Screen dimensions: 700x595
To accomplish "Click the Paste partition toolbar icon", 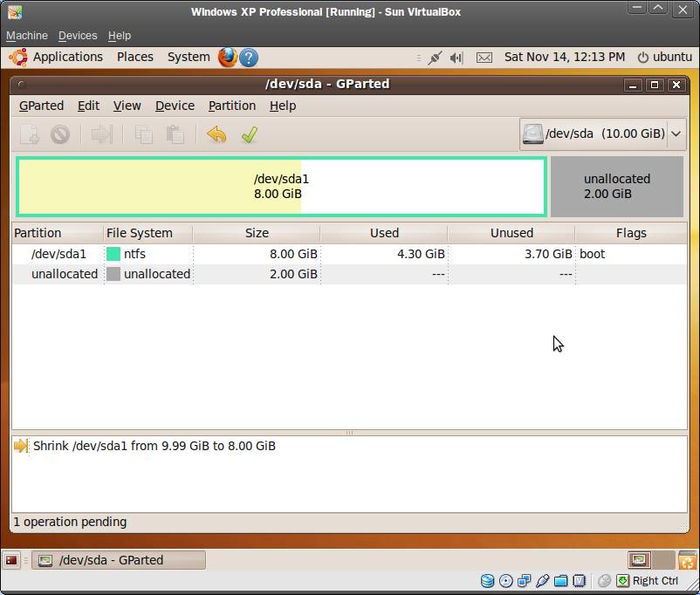I will 175,134.
